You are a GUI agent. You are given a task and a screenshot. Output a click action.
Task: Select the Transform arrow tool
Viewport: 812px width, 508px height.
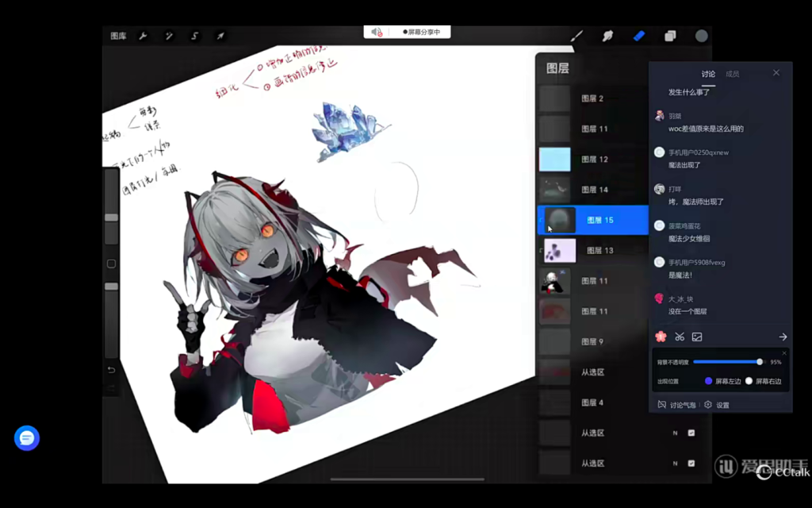220,36
